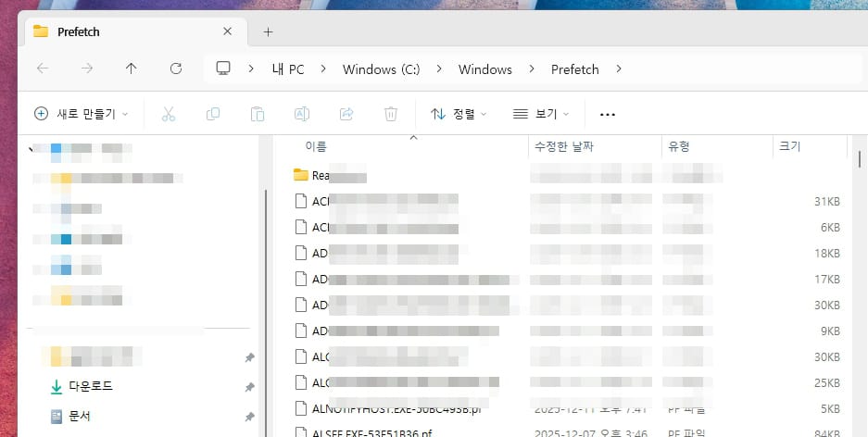Viewport: 868px width, 437px height.
Task: Click the Prefetch breadcrumb segment
Action: point(574,69)
